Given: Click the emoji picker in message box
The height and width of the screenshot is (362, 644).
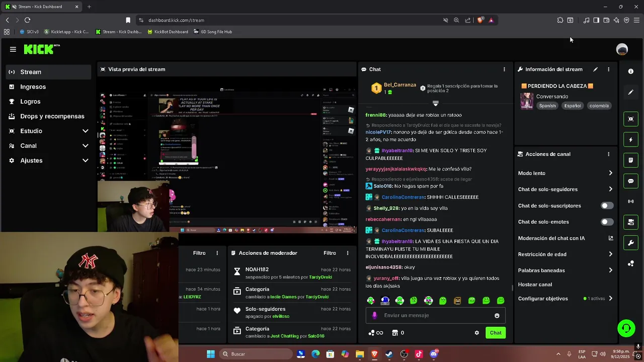Looking at the screenshot, I should click(x=497, y=316).
